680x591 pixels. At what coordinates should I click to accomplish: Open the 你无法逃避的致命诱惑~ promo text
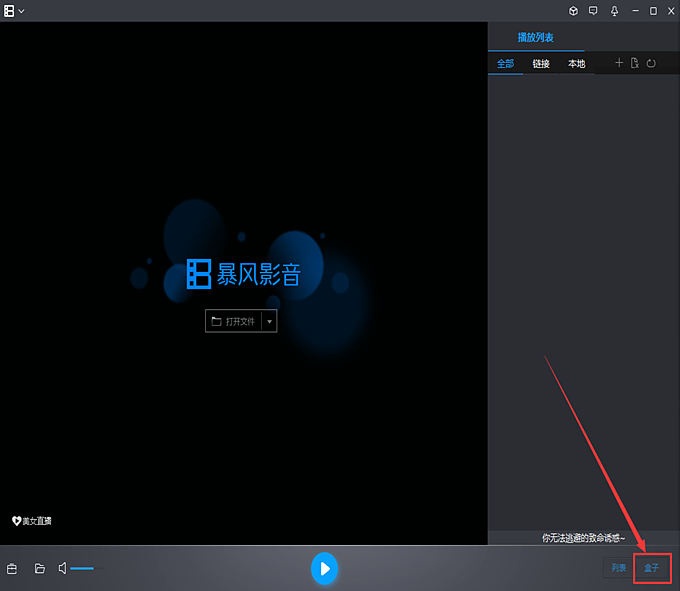pos(583,538)
